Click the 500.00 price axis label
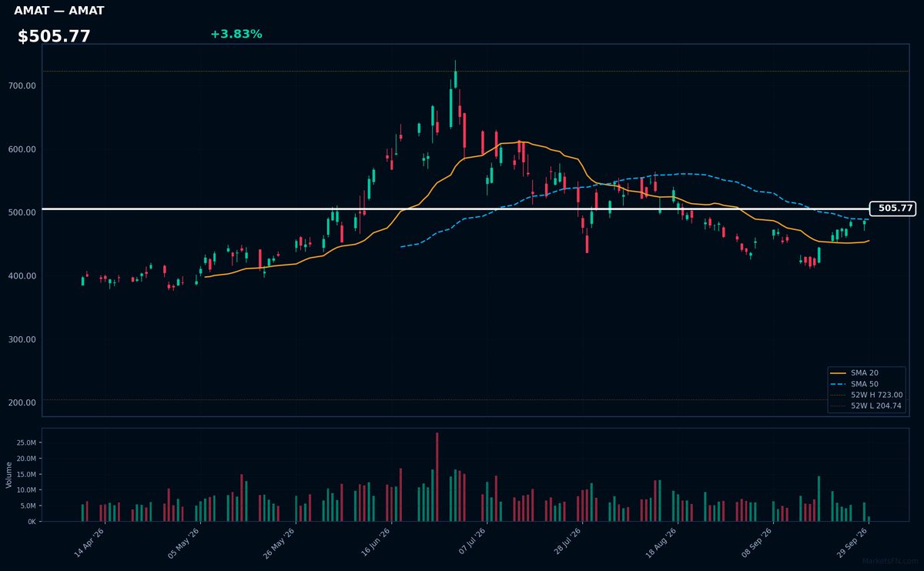Screen dimensions: 924x571 (22, 212)
